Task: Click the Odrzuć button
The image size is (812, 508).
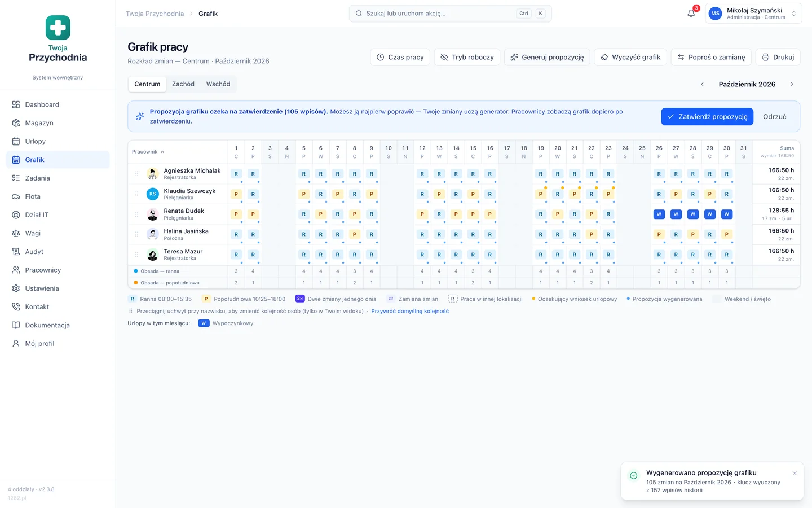Action: 774,117
